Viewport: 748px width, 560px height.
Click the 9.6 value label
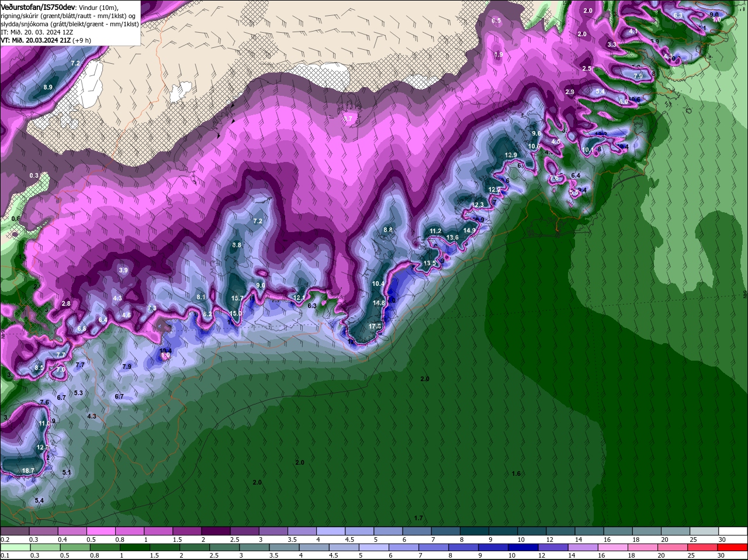click(536, 133)
